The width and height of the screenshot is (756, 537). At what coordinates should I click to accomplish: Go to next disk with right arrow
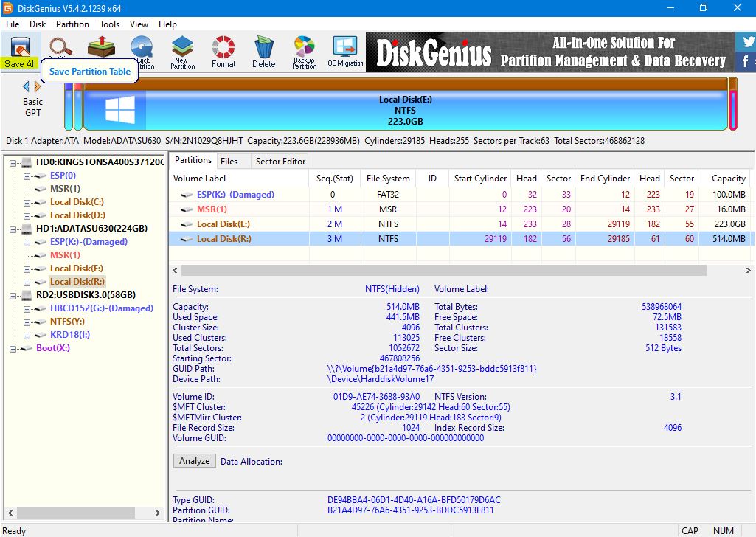[38, 87]
